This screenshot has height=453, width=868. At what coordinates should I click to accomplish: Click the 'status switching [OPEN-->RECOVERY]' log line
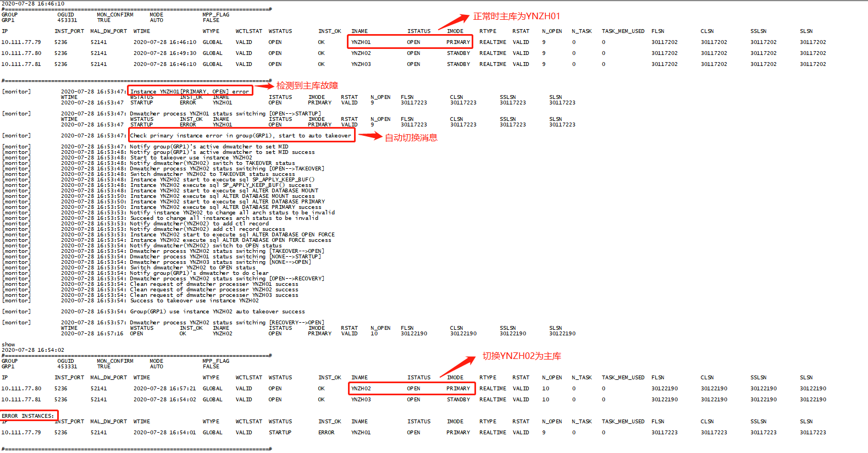[x=227, y=279]
